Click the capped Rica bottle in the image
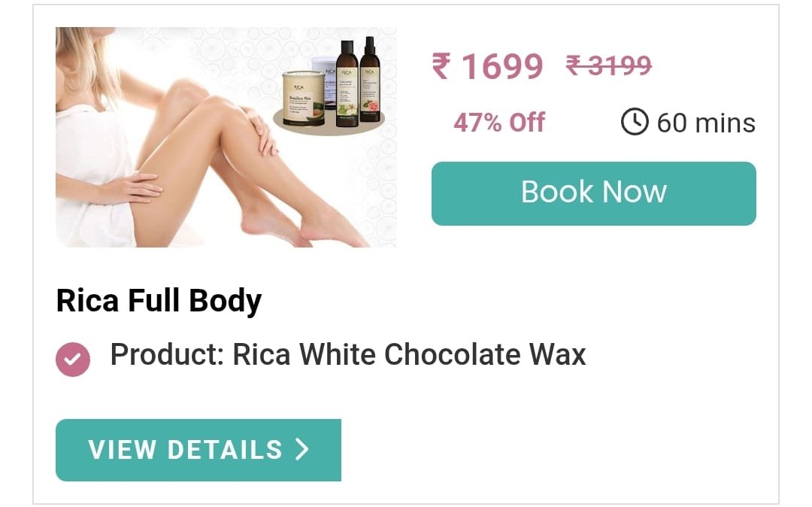The image size is (812, 507). click(347, 83)
